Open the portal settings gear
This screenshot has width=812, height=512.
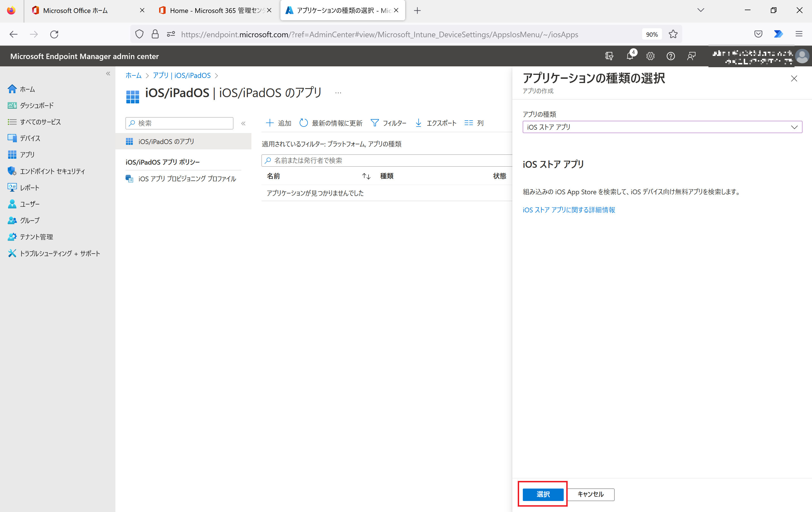[650, 56]
